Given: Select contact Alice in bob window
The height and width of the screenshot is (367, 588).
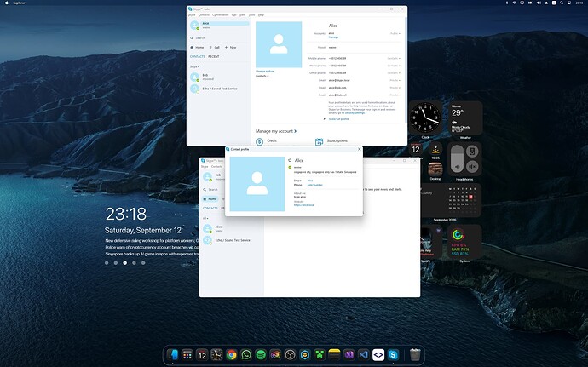Looking at the screenshot, I should click(232, 229).
